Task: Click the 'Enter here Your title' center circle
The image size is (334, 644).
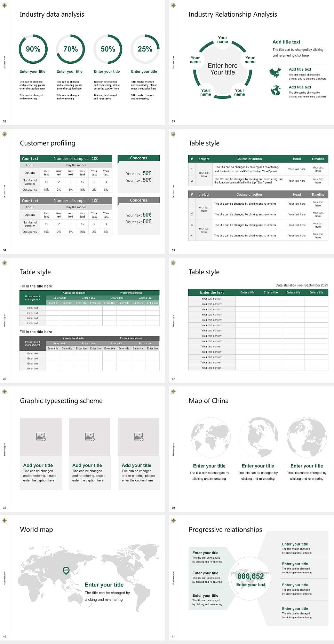Action: 223,69
